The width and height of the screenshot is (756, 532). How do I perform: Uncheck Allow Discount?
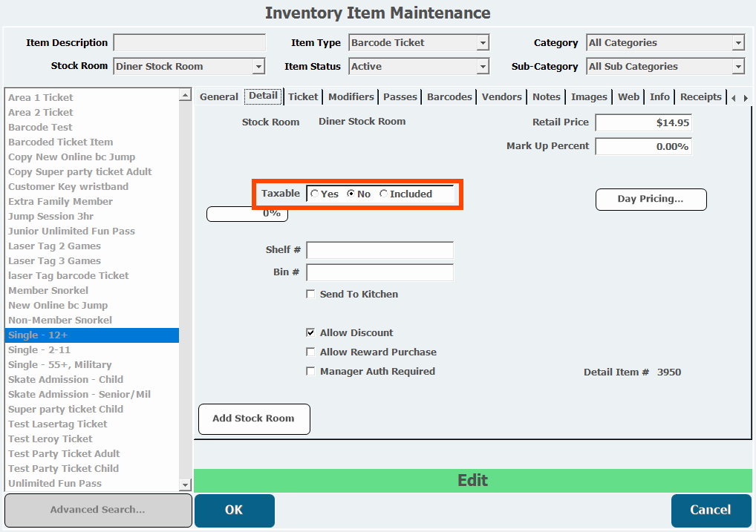[311, 333]
